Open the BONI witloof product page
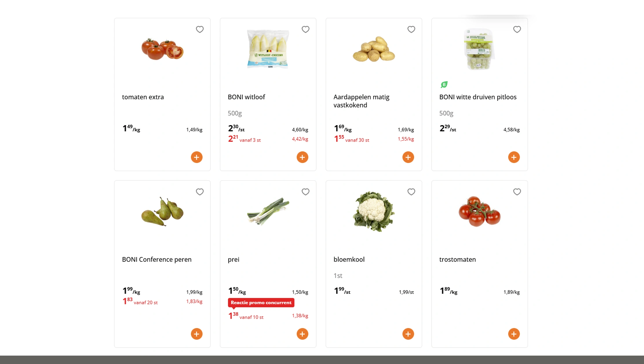 (246, 97)
